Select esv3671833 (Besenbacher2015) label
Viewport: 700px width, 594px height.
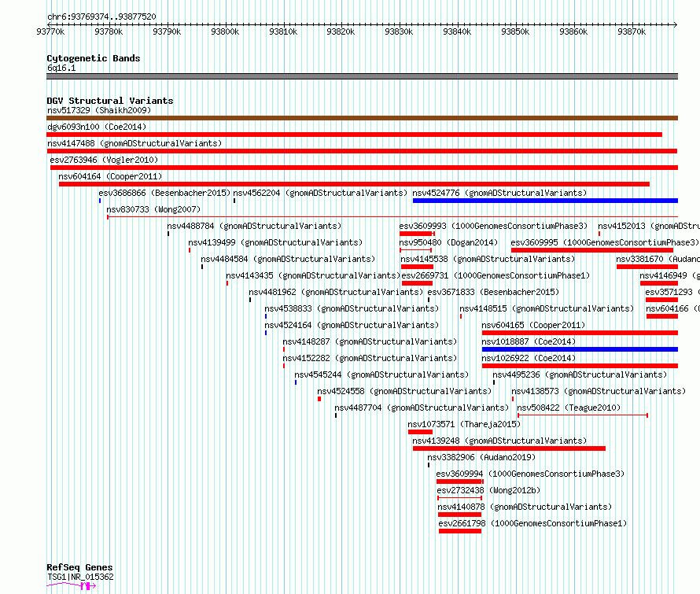493,292
